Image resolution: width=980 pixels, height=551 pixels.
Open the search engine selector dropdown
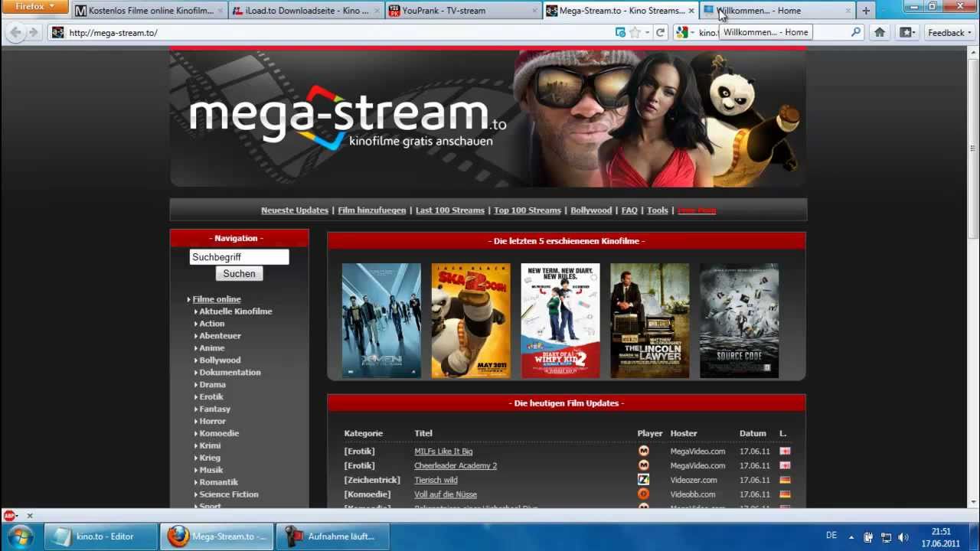(684, 32)
